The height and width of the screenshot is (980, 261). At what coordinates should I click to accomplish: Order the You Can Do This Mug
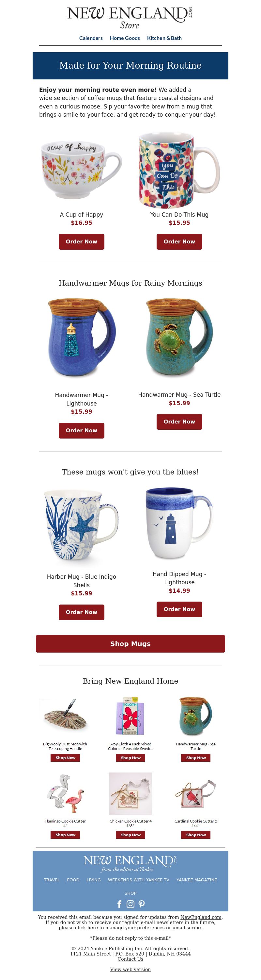pos(179,241)
